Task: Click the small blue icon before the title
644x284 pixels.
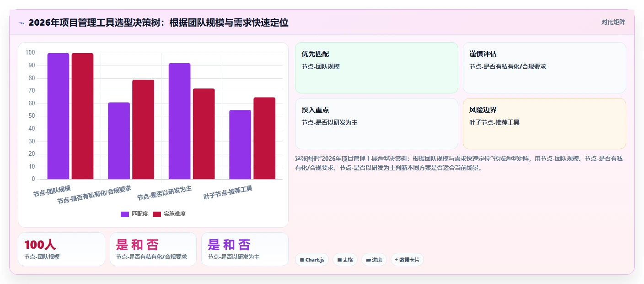Action: [21, 23]
